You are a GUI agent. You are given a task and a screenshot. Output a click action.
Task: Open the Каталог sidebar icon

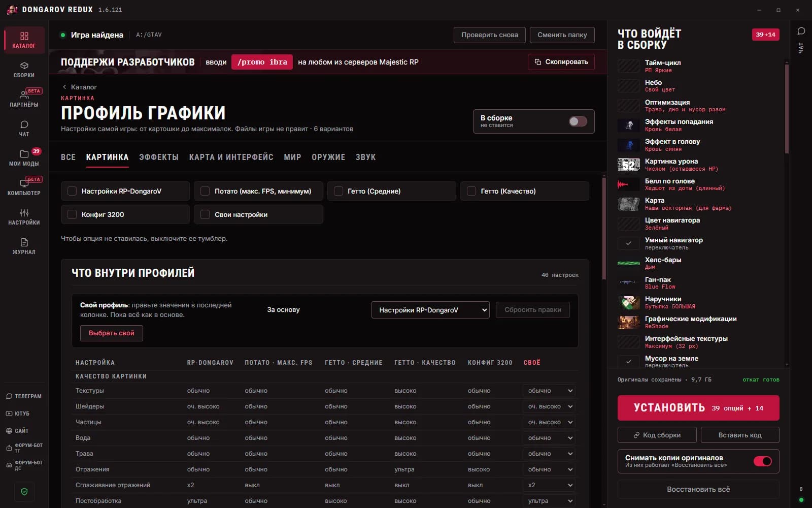click(24, 36)
